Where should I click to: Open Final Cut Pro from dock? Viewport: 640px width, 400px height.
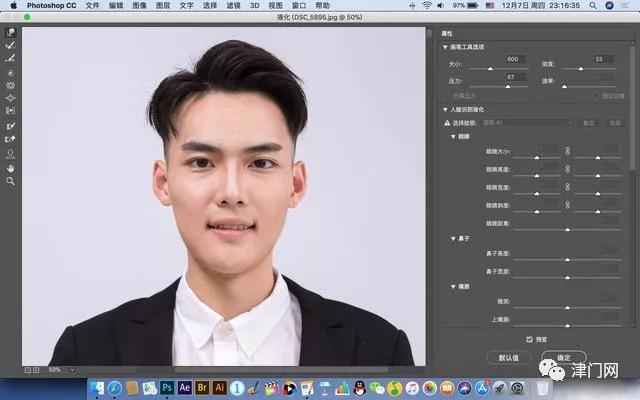pyautogui.click(x=271, y=388)
